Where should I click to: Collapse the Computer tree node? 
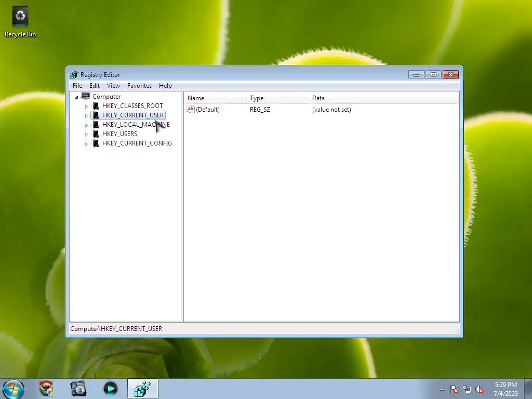pyautogui.click(x=77, y=97)
